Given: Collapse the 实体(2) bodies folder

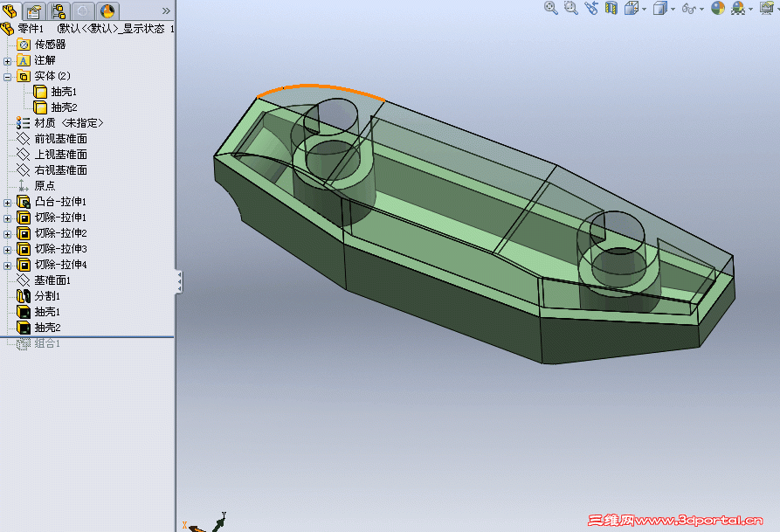Looking at the screenshot, I should 8,77.
